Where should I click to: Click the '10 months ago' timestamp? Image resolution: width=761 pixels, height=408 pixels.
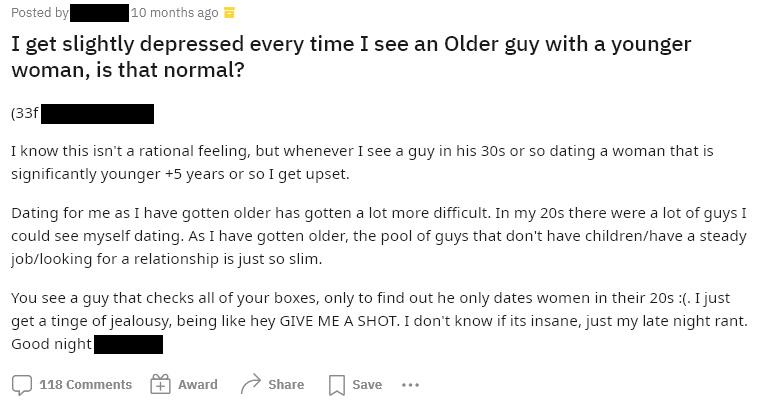tap(174, 13)
